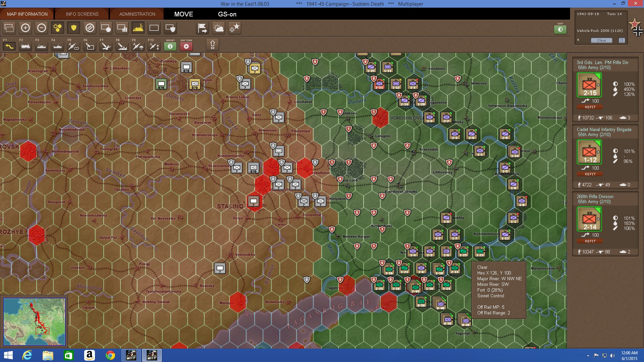Click the Clear button in status panel

[601, 40]
